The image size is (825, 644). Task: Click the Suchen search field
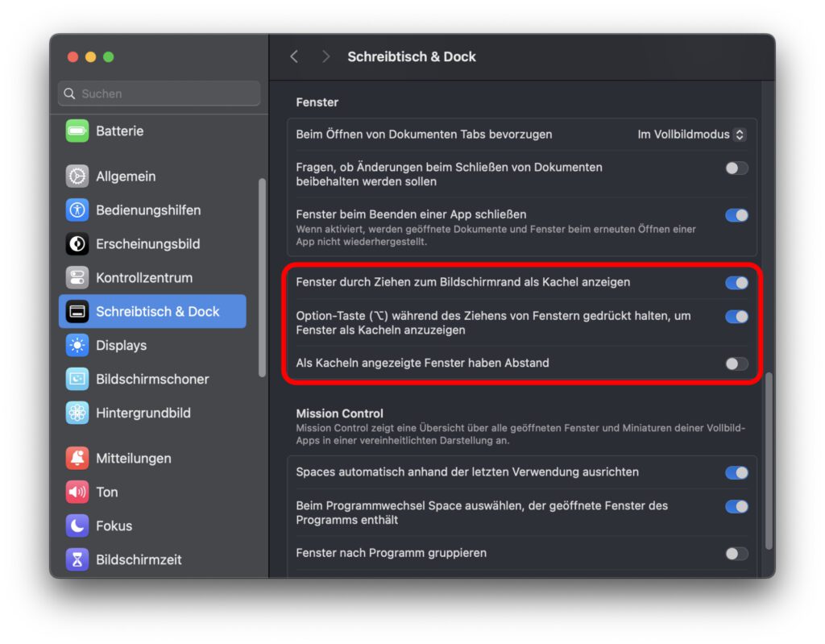pos(158,93)
